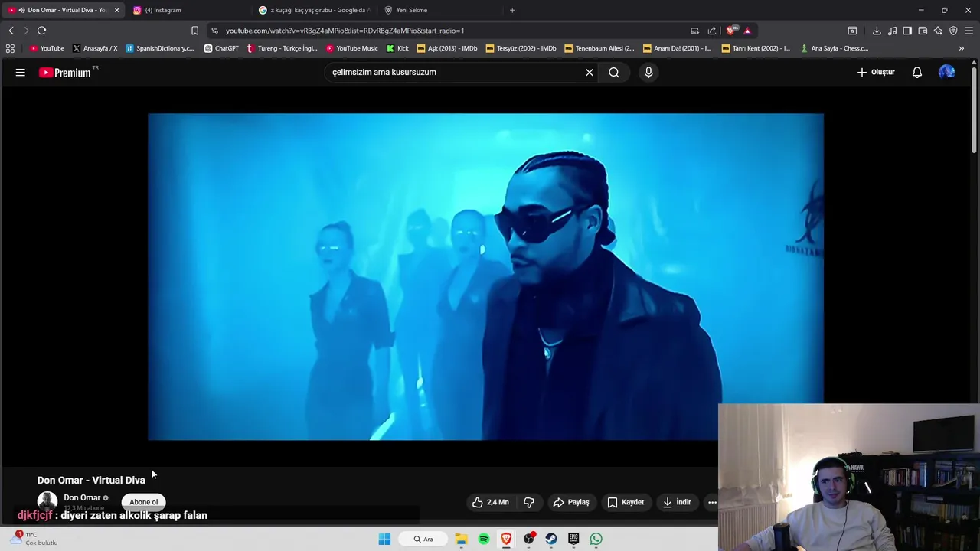
Task: Open Brave Rewards triangle icon
Action: [747, 31]
